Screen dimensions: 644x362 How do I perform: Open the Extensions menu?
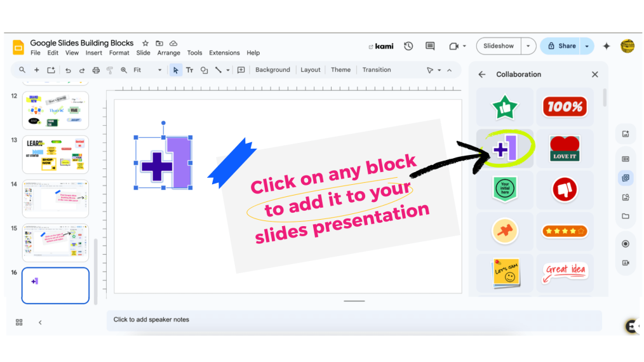224,53
